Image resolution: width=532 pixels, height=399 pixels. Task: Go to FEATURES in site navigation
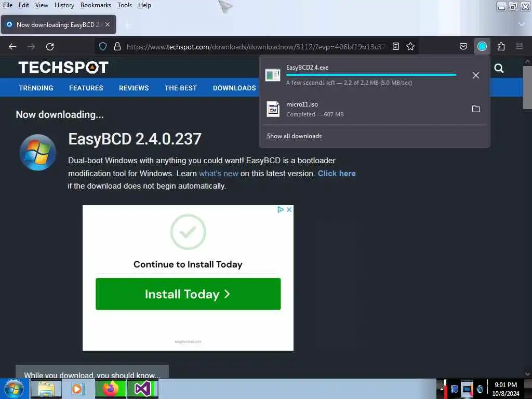(86, 88)
